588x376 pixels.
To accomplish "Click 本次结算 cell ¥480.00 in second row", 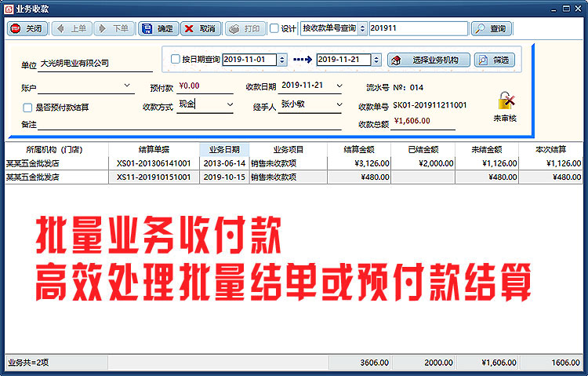I will [x=551, y=177].
